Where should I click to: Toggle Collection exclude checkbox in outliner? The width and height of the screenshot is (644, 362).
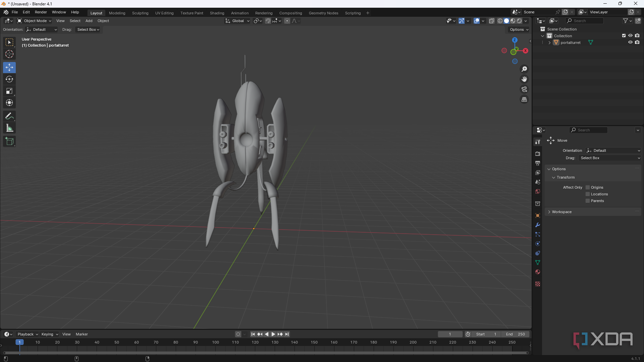click(x=624, y=36)
